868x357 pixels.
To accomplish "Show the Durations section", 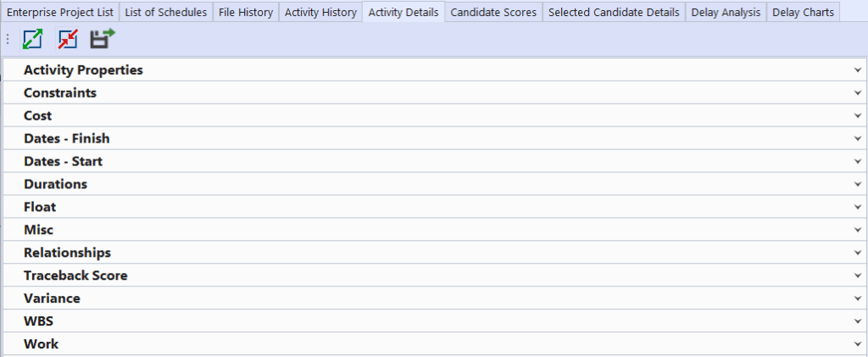I will click(55, 185).
